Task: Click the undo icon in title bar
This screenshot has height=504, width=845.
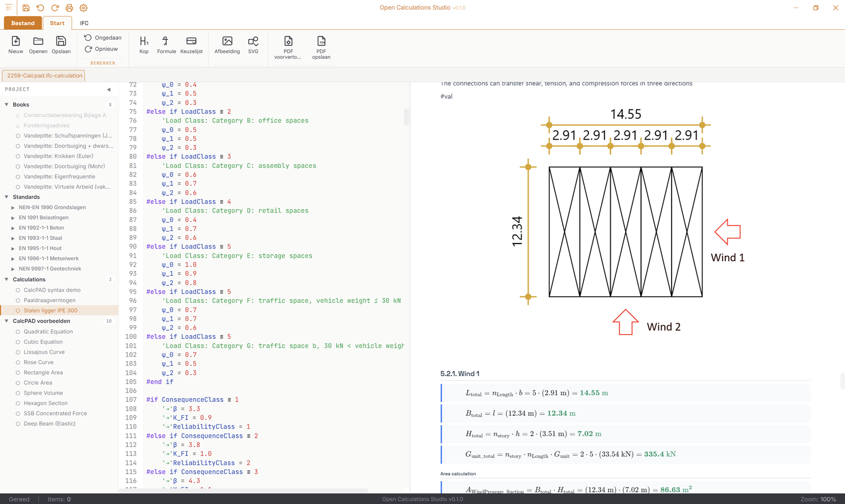Action: coord(40,8)
